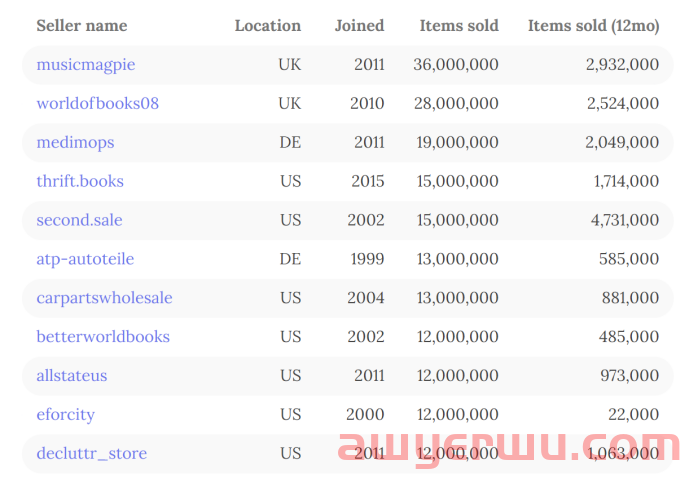Click second.sale's 4,731,000 12-month sales value

(x=622, y=220)
